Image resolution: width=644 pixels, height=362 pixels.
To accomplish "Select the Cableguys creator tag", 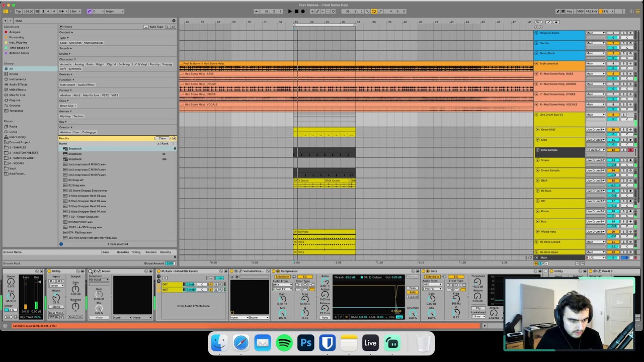I will click(89, 132).
